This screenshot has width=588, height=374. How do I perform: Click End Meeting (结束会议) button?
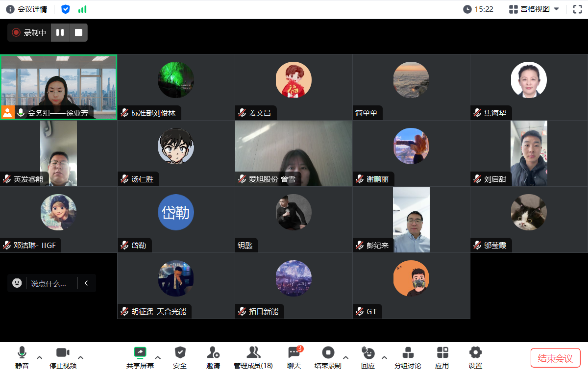coord(555,358)
